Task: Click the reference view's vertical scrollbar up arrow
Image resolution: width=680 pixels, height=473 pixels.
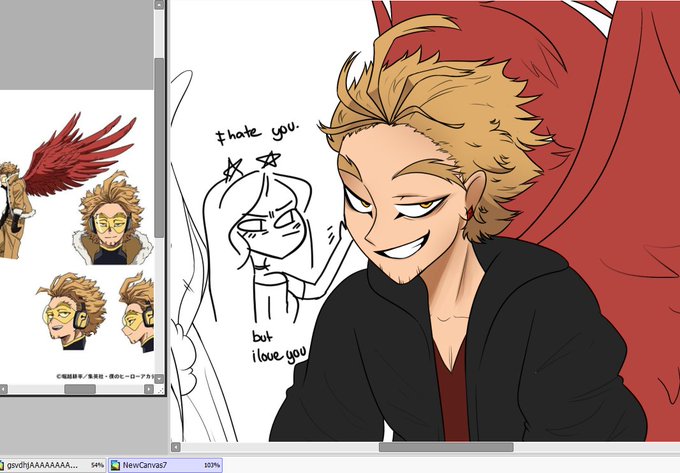Action: pyautogui.click(x=159, y=5)
